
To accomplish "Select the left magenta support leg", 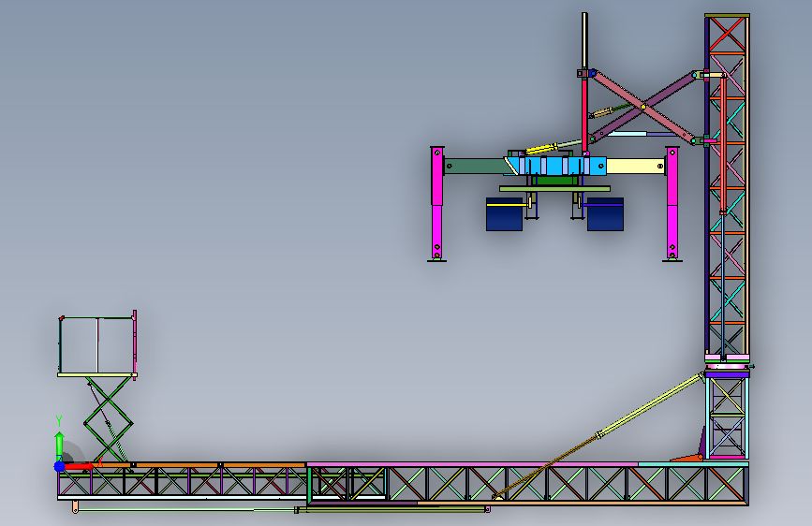I will (437, 204).
